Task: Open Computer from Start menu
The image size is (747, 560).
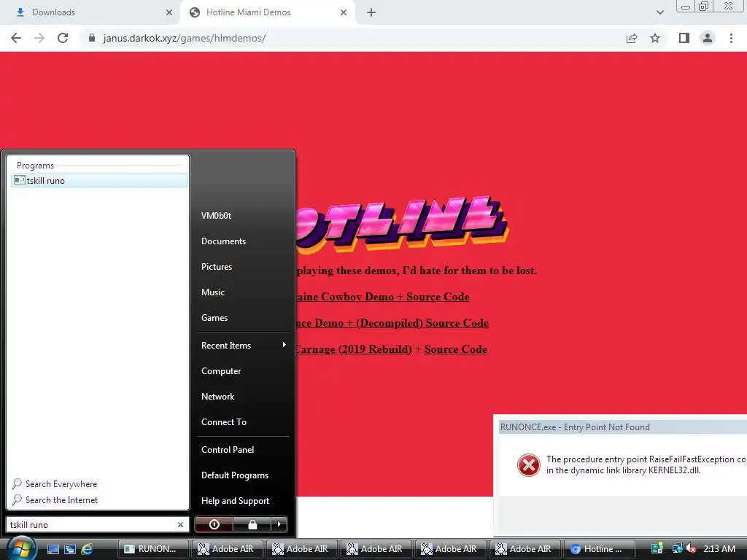Action: click(x=221, y=371)
